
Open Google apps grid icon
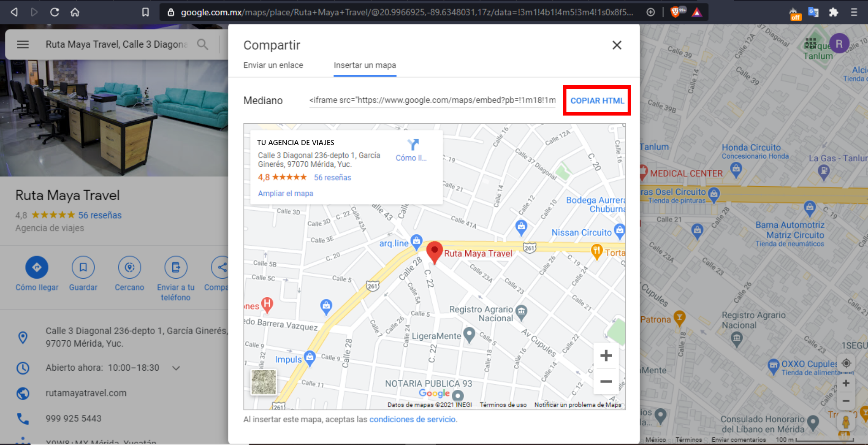coord(810,44)
